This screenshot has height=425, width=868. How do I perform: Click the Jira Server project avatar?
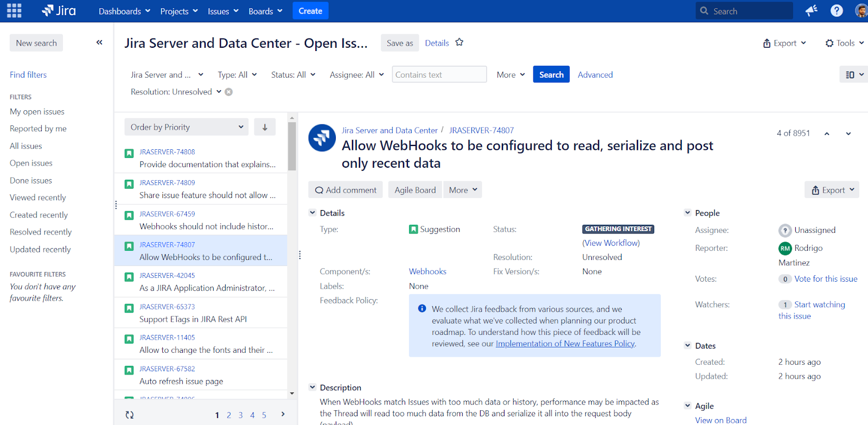[x=322, y=138]
